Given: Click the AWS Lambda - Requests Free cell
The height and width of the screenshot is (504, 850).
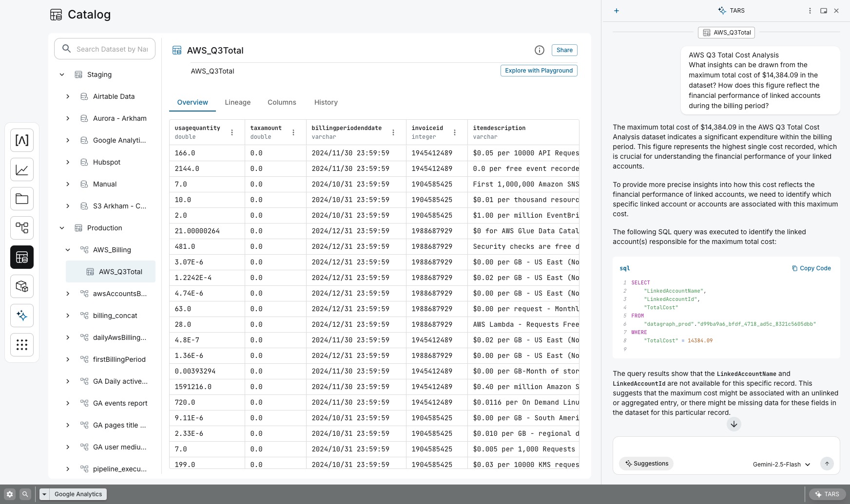Looking at the screenshot, I should coord(523,324).
